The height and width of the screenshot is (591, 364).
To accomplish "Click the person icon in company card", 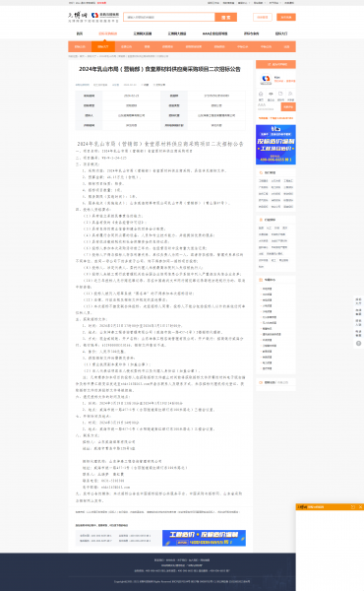I will (290, 94).
